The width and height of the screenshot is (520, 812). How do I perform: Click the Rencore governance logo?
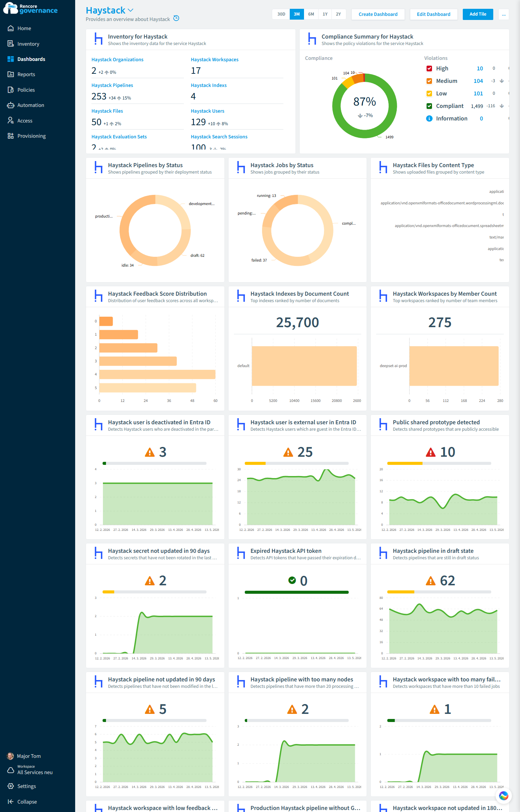tap(30, 8)
